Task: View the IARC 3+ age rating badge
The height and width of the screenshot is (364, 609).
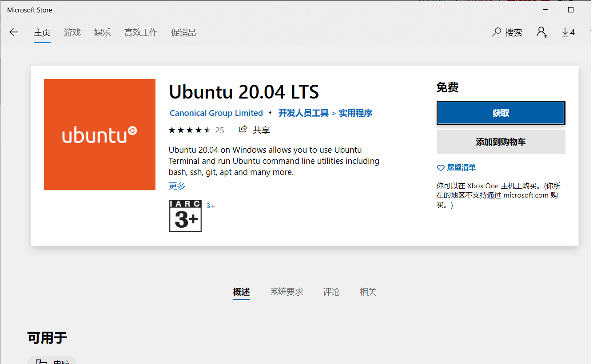Action: 185,216
